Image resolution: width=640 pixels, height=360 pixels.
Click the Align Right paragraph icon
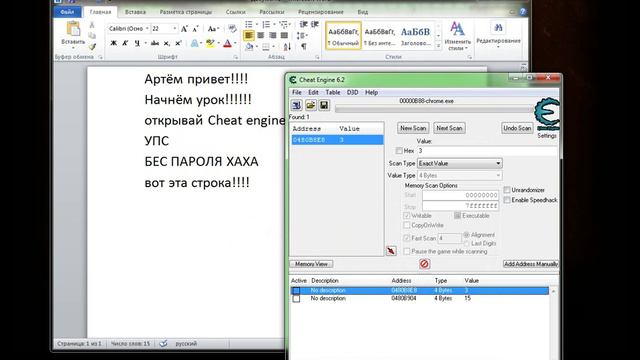point(272,36)
